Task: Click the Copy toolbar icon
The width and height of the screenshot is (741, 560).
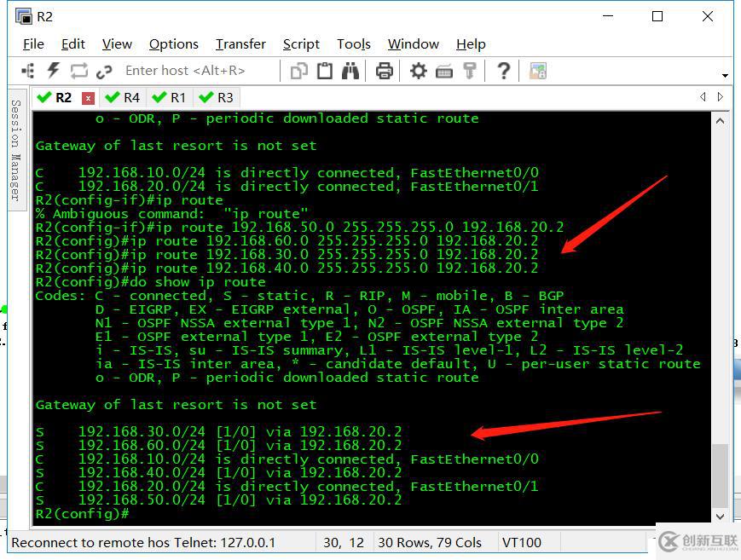Action: coord(298,71)
